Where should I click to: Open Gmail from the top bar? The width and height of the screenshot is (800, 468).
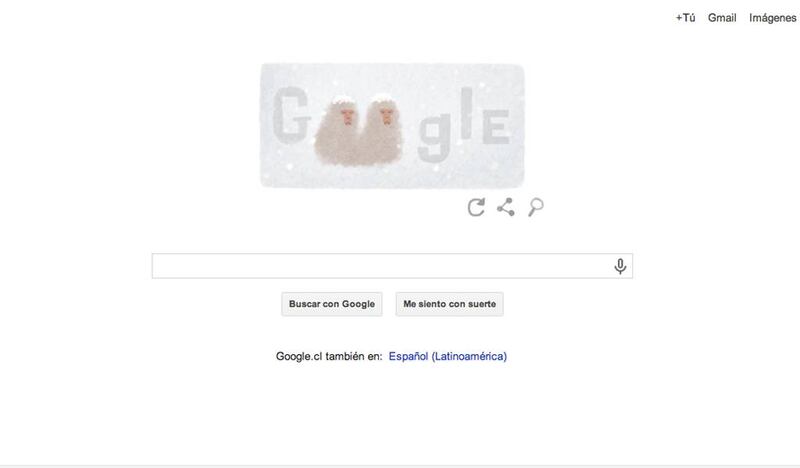click(722, 18)
